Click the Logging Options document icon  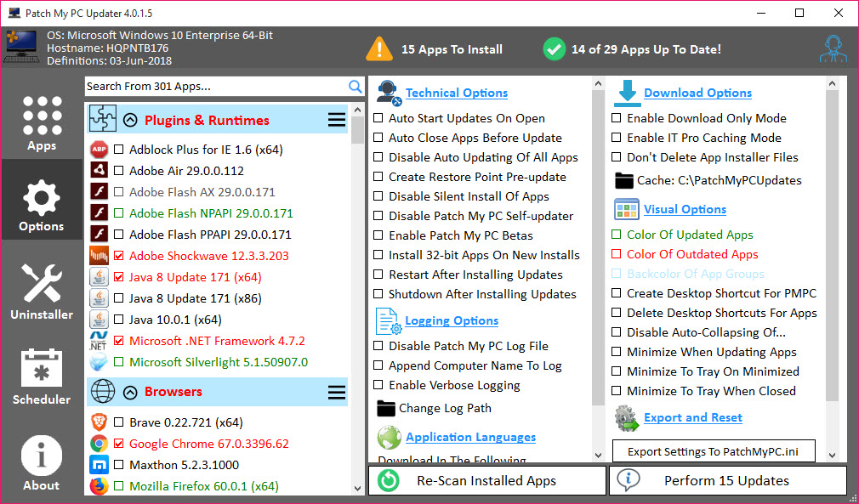pos(389,321)
